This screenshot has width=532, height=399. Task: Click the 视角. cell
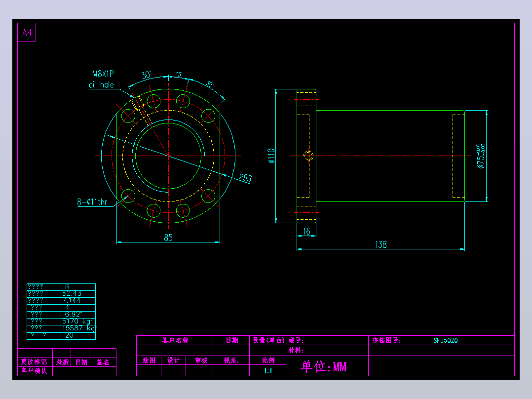[231, 360]
